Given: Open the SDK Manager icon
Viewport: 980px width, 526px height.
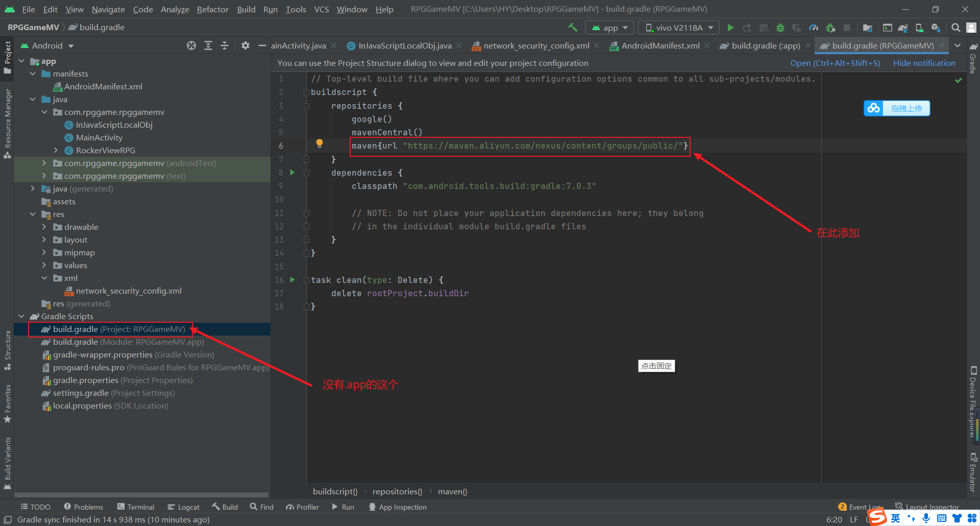Looking at the screenshot, I should (936, 28).
